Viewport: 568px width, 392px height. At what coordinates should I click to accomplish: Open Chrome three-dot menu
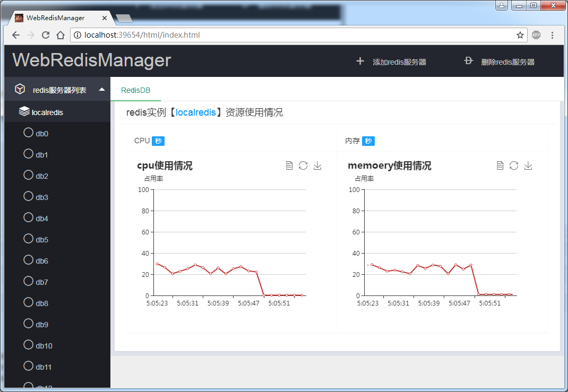552,35
